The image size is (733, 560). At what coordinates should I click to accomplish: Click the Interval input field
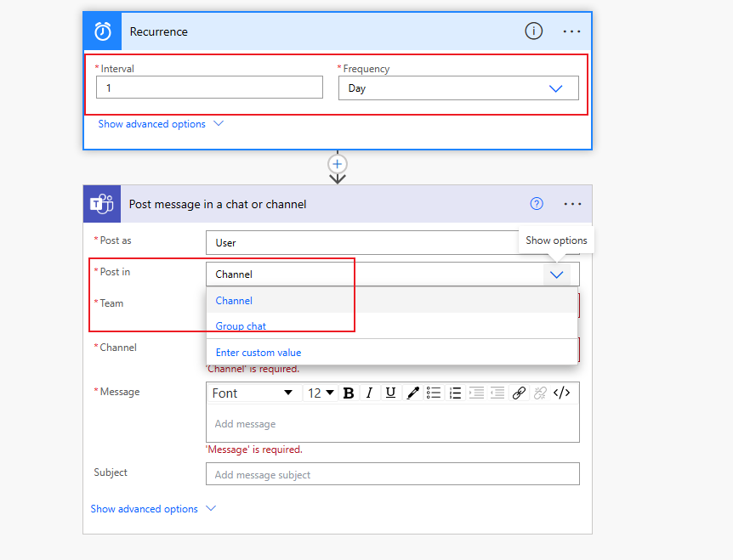pos(209,88)
